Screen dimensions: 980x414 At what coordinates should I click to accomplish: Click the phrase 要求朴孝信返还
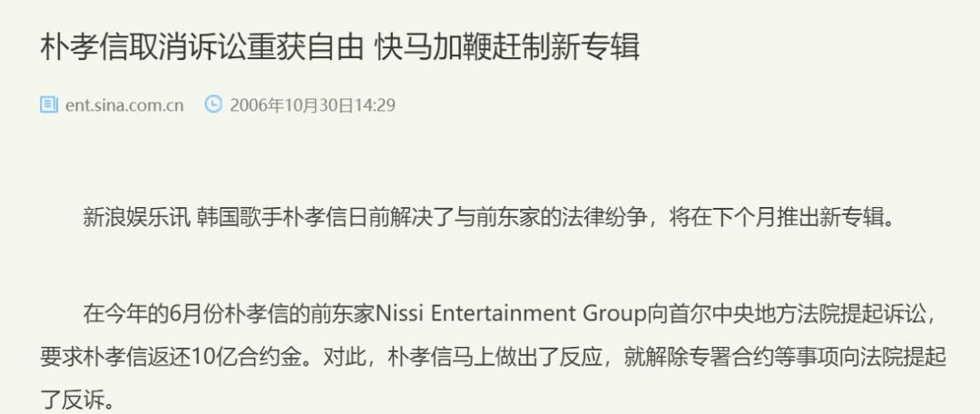point(115,357)
